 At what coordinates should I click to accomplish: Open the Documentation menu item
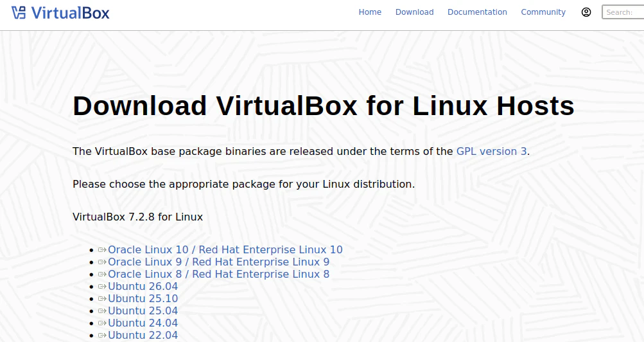477,12
